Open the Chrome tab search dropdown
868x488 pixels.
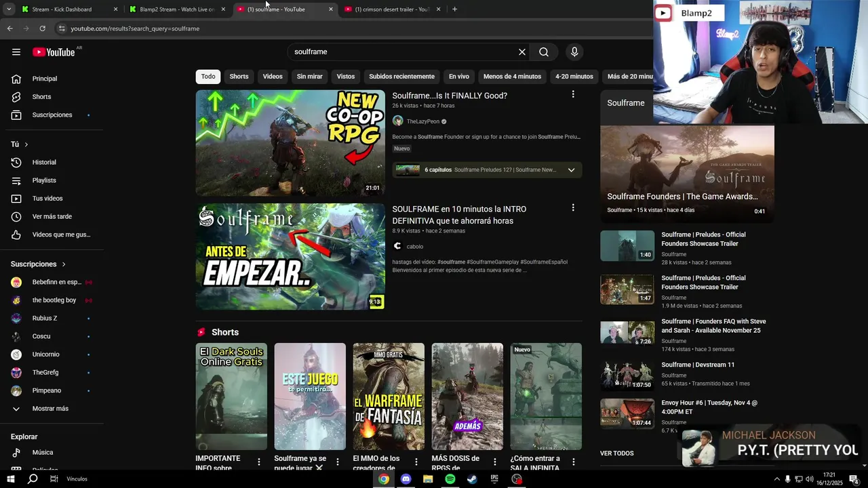click(x=8, y=9)
